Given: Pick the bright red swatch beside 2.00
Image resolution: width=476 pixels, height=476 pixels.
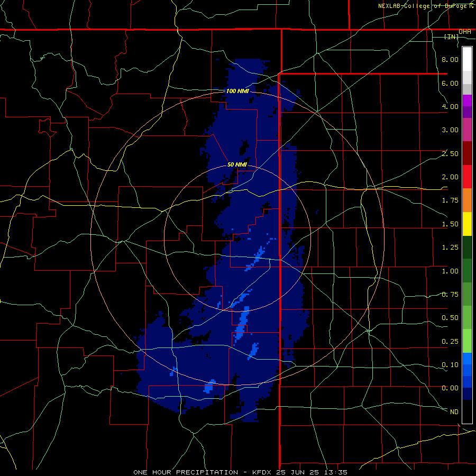Looking at the screenshot, I should 467,177.
